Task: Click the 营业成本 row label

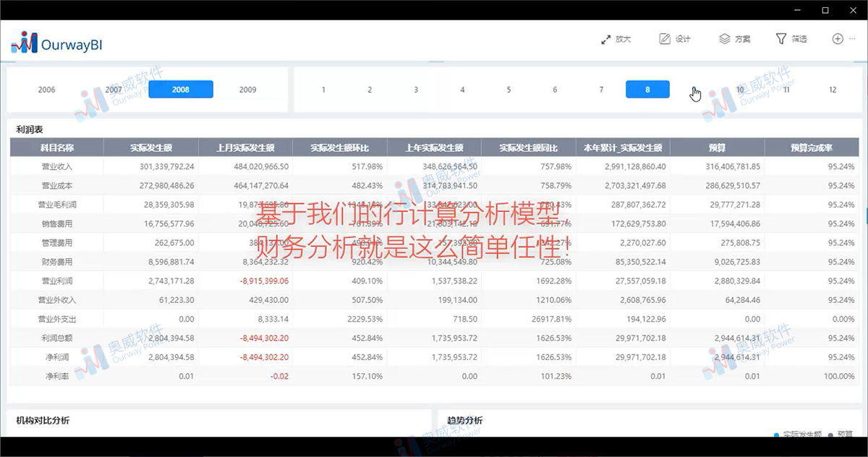Action: pyautogui.click(x=58, y=186)
